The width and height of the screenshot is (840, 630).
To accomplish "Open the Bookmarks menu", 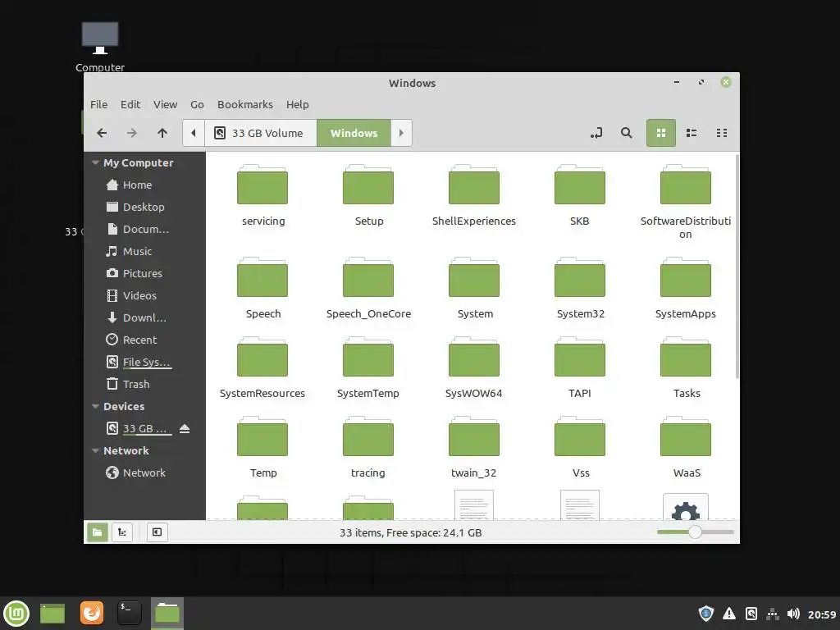I will pyautogui.click(x=244, y=104).
